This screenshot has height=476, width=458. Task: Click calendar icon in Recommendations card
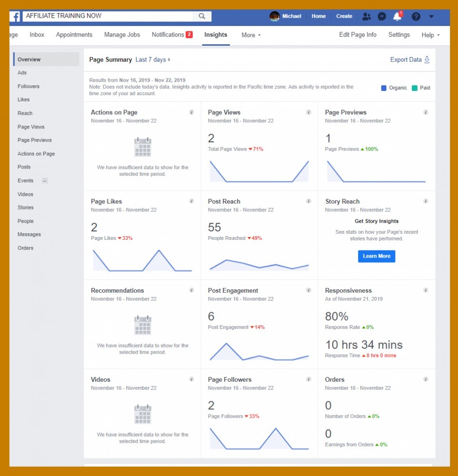point(143,325)
